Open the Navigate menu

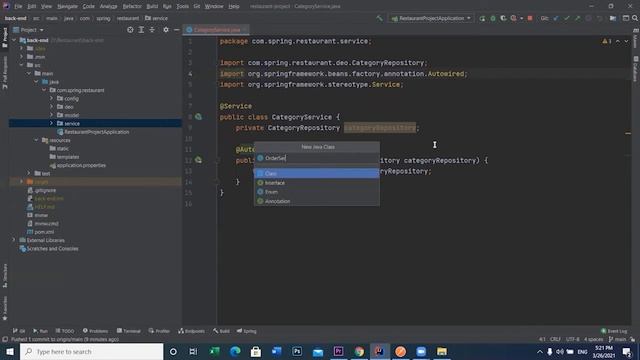67,7
